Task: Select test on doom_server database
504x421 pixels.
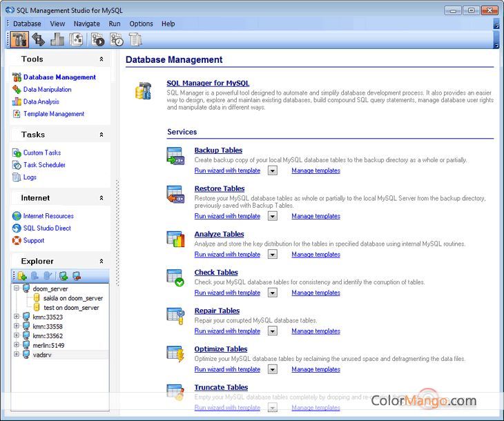Action: coord(71,308)
